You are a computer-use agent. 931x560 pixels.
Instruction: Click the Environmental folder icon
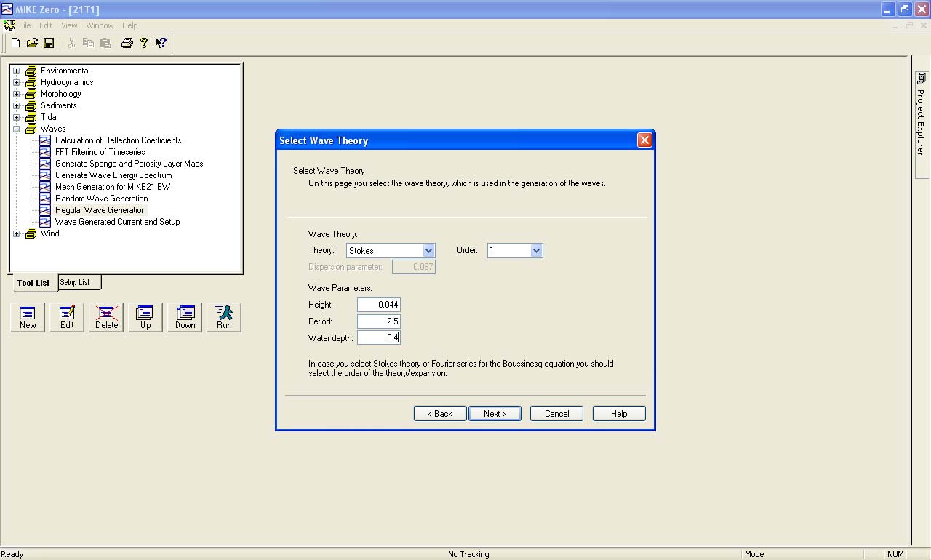click(x=31, y=71)
